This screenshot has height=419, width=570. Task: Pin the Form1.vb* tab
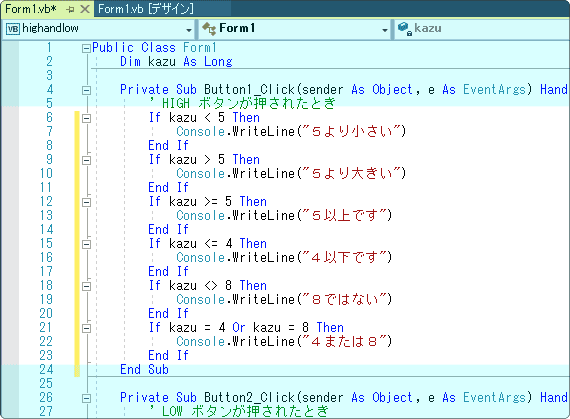[x=71, y=9]
